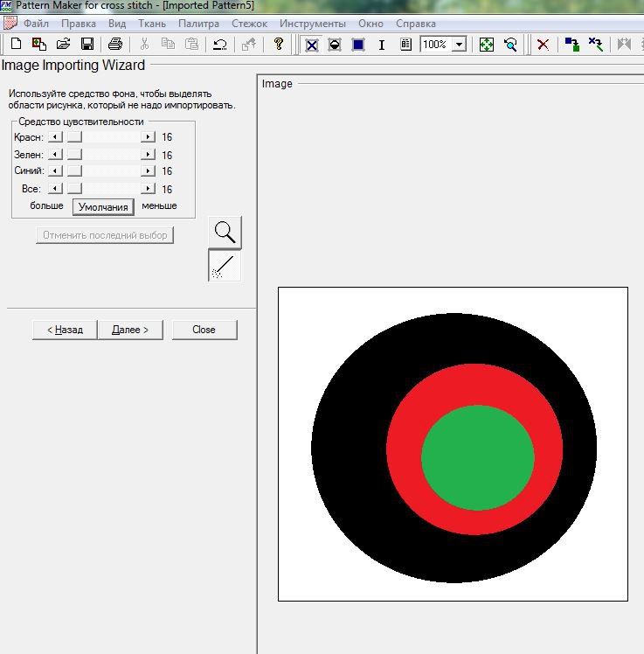Viewport: 644px width, 654px height.
Task: Click the Далее > button
Action: point(130,330)
